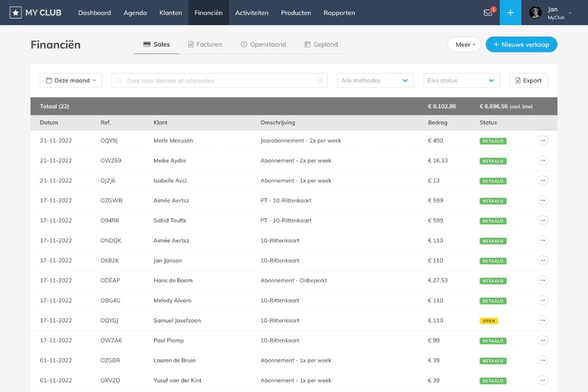The height and width of the screenshot is (392, 588).
Task: Open the Alle methodes dropdown
Action: [374, 80]
